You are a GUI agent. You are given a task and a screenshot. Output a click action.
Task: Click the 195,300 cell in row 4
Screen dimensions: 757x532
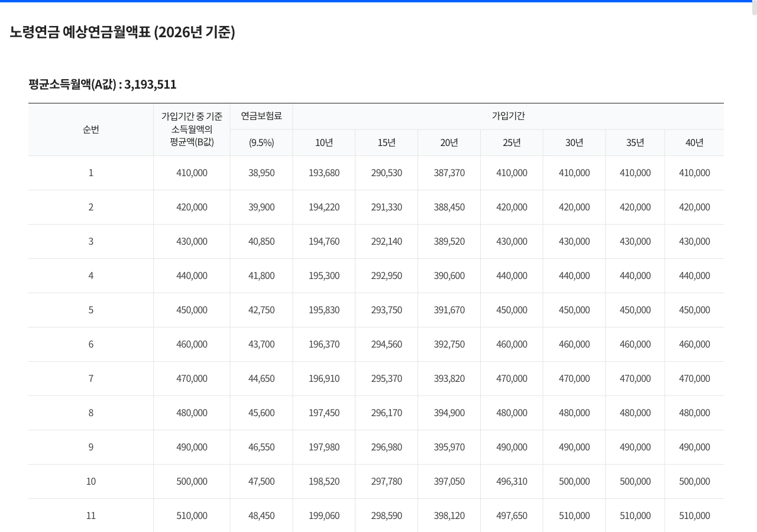click(x=324, y=276)
